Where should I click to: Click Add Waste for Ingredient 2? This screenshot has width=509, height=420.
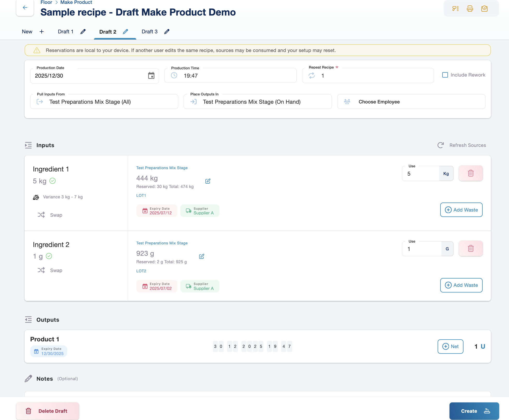[x=461, y=285]
